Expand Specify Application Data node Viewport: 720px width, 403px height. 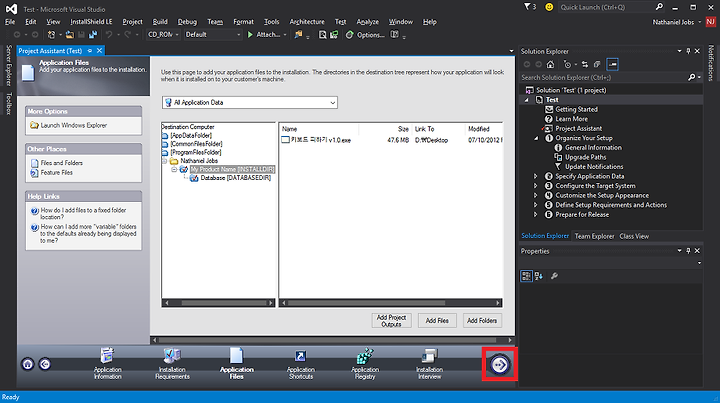535,176
